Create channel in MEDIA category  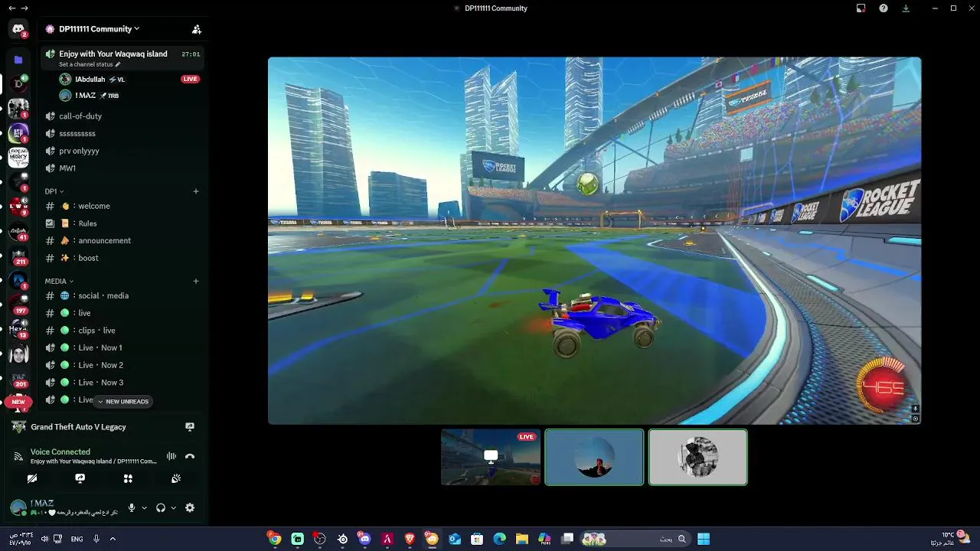click(196, 281)
